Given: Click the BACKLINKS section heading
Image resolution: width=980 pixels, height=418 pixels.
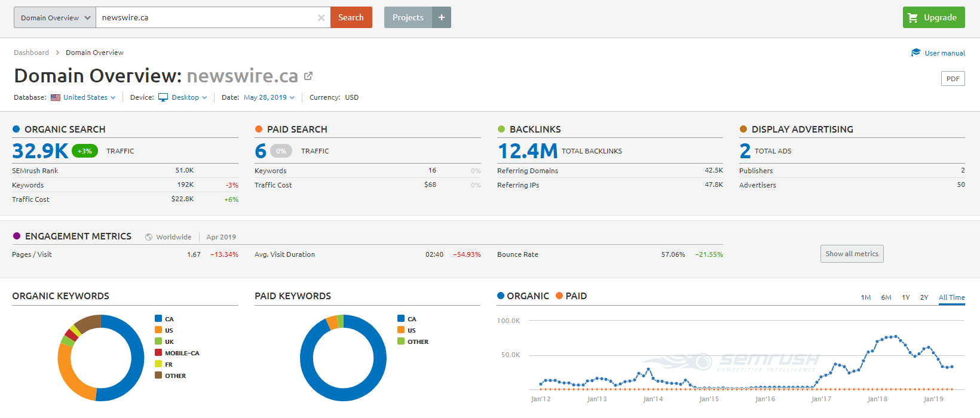Looking at the screenshot, I should point(535,129).
